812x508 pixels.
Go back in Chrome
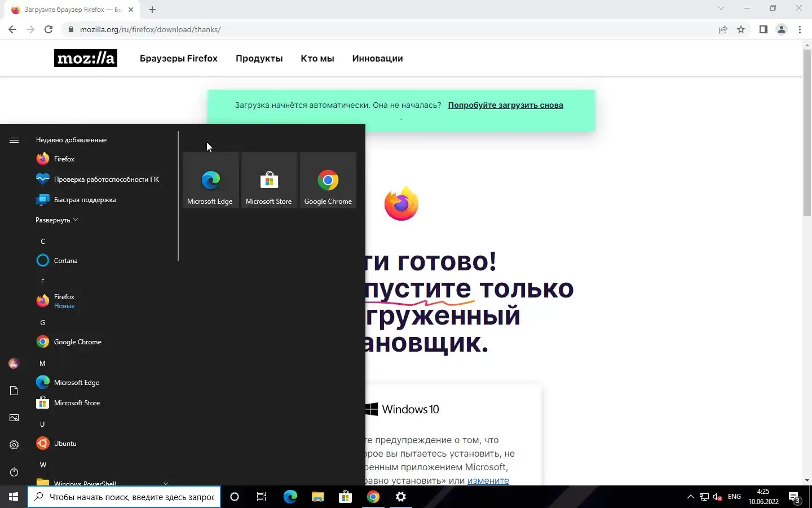click(12, 29)
